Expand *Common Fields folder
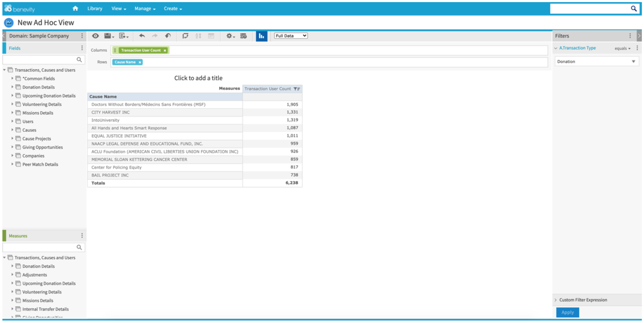644x323 pixels. coord(12,78)
